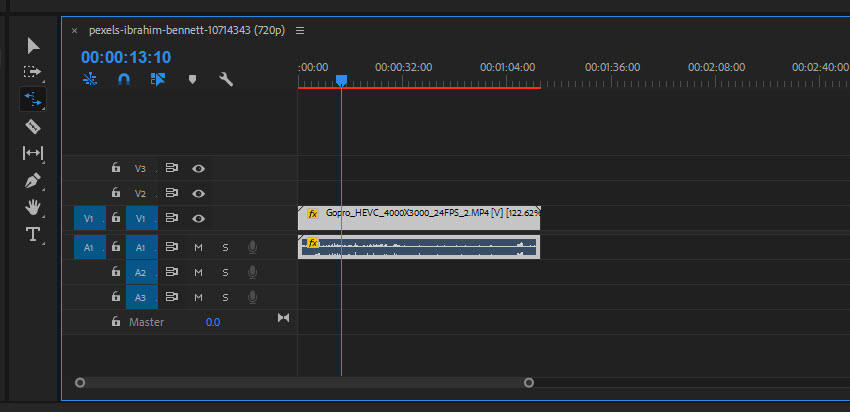Select the Track Select Forward tool
This screenshot has height=412, width=850.
tap(33, 72)
